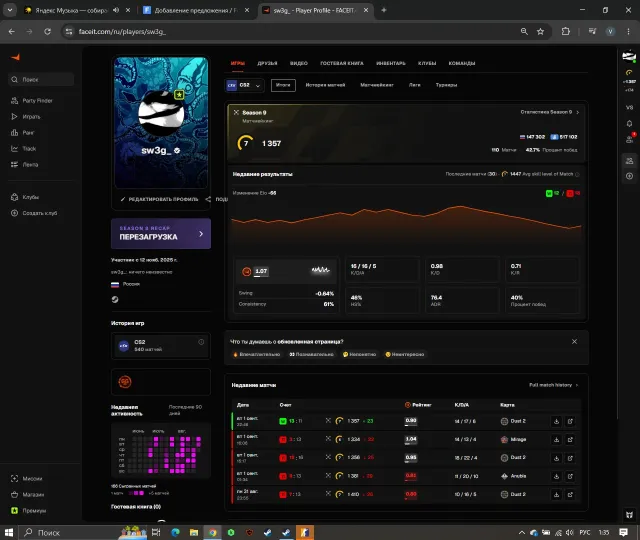The height and width of the screenshot is (540, 640).
Task: Dismiss the page feedback survey
Action: tap(574, 341)
